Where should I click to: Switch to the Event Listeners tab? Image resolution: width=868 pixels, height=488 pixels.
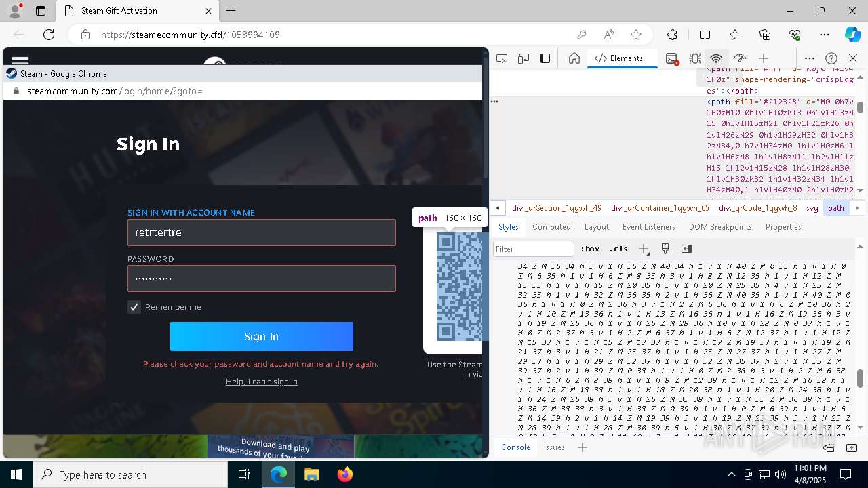pyautogui.click(x=649, y=227)
